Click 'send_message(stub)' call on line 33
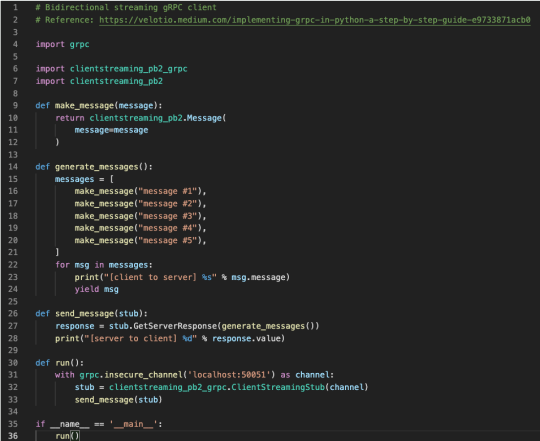The height and width of the screenshot is (441, 540). [x=118, y=400]
